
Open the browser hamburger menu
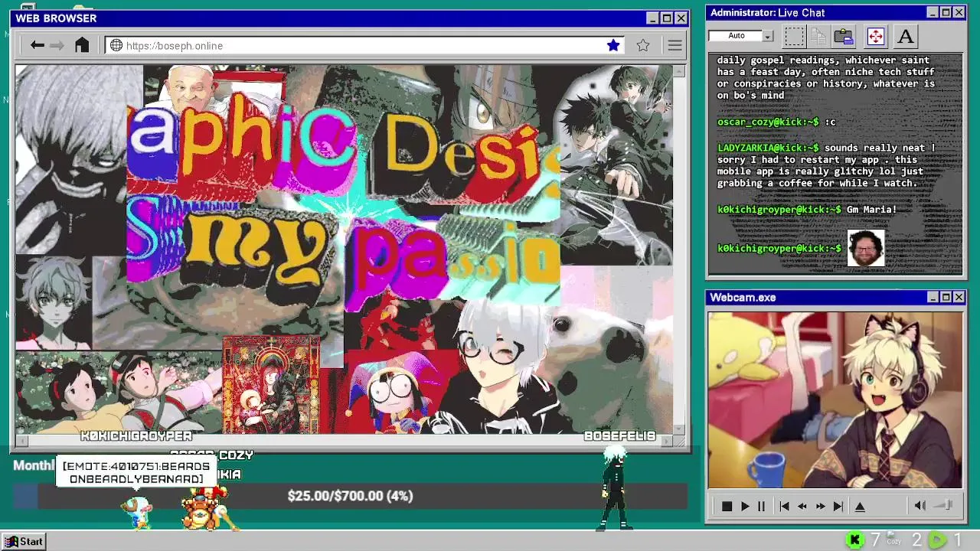pos(675,45)
